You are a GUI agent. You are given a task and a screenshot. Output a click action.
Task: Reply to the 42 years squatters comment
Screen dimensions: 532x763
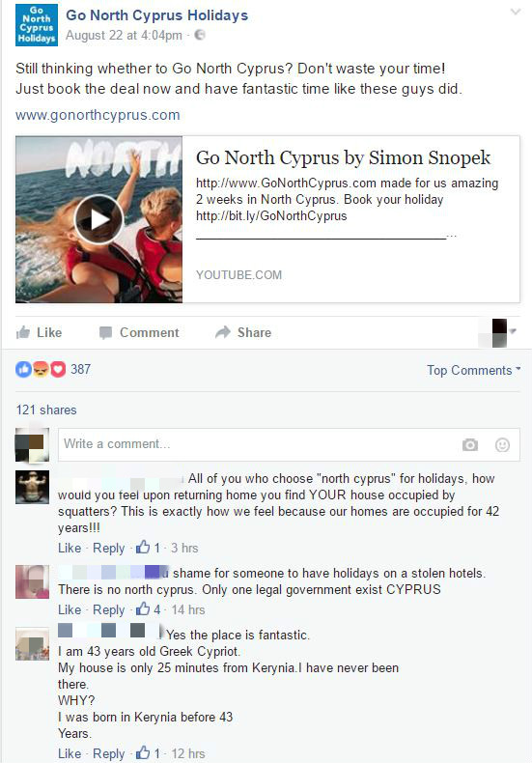point(109,548)
